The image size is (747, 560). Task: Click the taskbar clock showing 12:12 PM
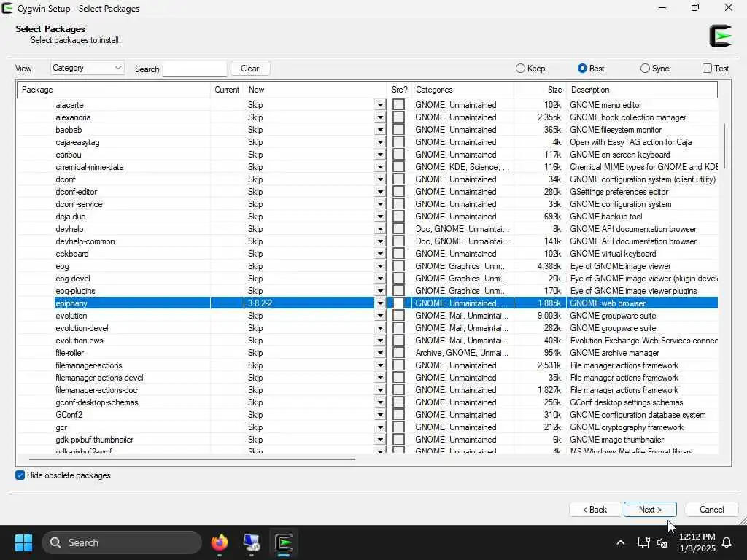click(697, 542)
